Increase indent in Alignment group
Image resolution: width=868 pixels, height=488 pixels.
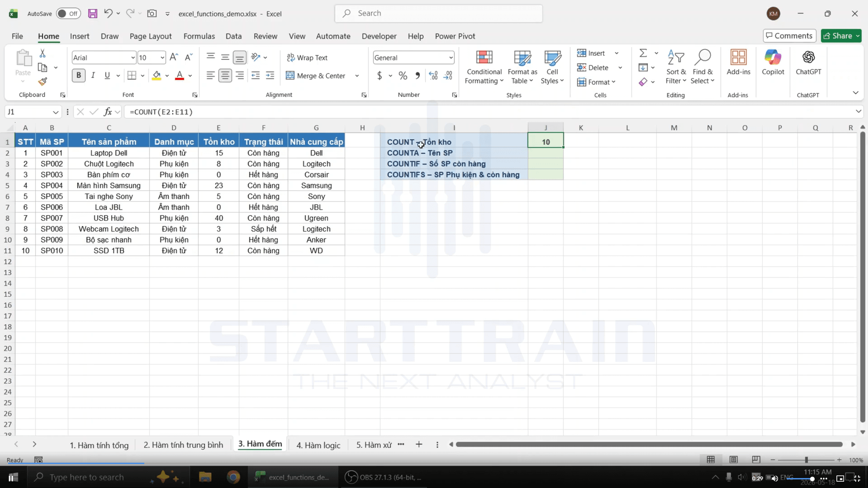click(270, 76)
